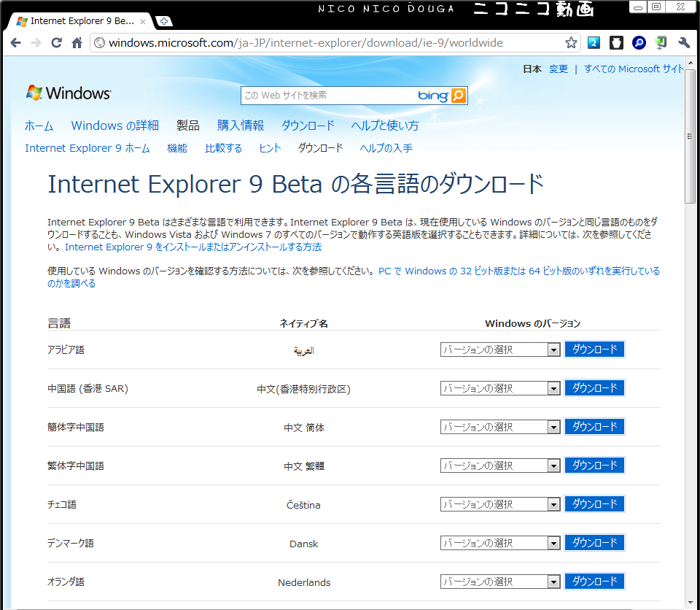Open a new tab with the plus button

(x=164, y=21)
